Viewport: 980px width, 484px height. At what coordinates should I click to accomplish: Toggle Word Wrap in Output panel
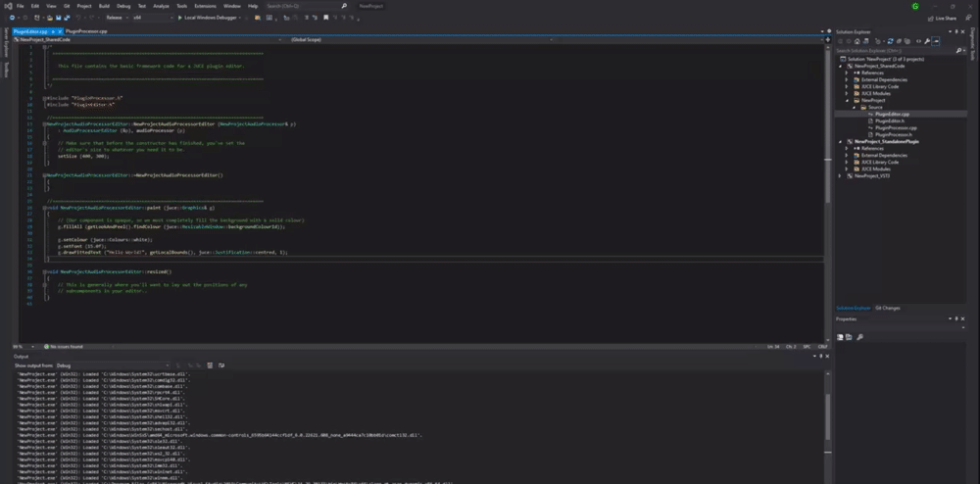coord(220,364)
